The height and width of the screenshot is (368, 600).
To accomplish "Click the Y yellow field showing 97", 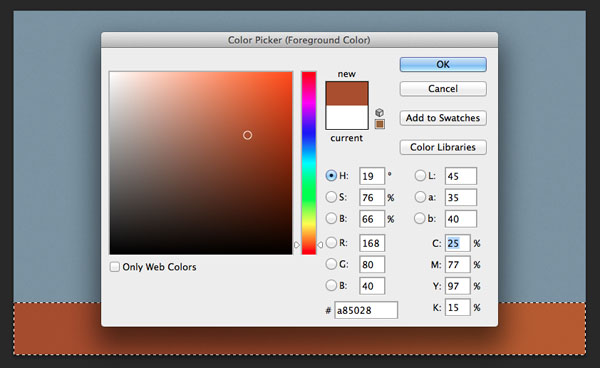I will (458, 286).
